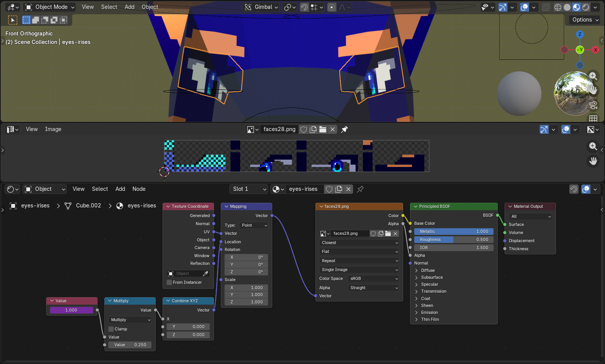Image resolution: width=605 pixels, height=364 pixels.
Task: Click the Cube.002 breadcrumb in the node editor
Action: 88,206
